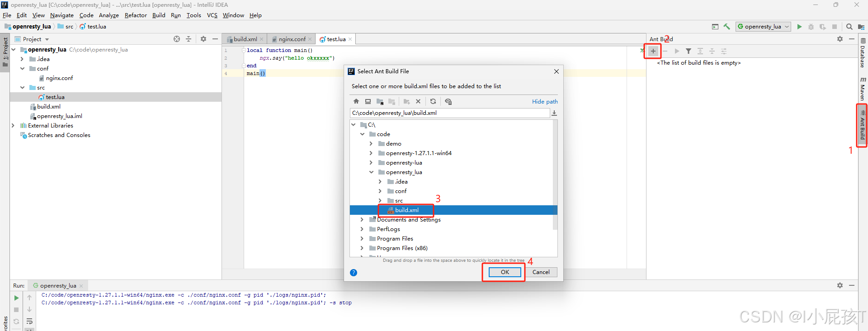Select PerfLogs folder in dialog tree
Image resolution: width=868 pixels, height=331 pixels.
tap(388, 229)
